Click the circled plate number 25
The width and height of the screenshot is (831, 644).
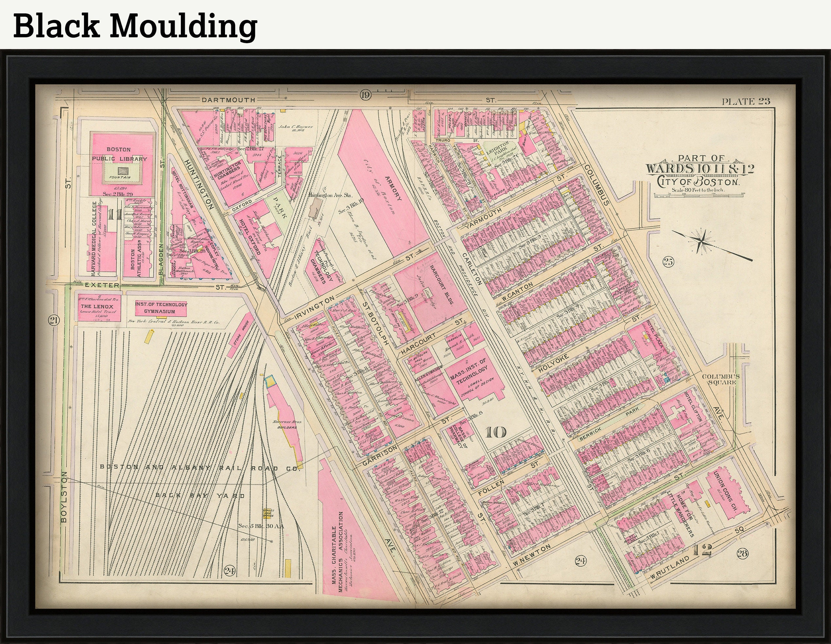(668, 261)
